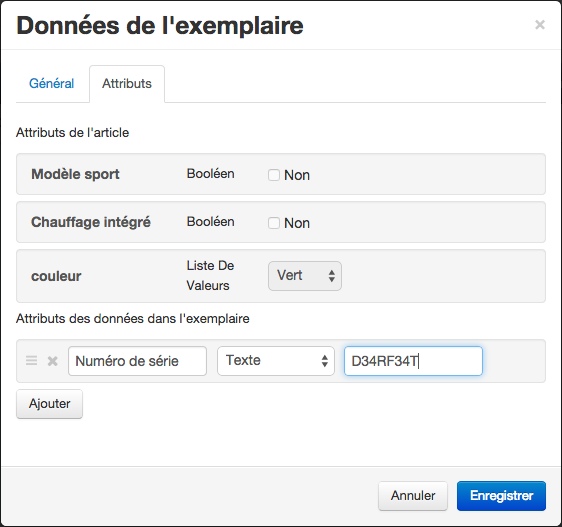Click the drag handle of Numéro de série row
This screenshot has width=562, height=527.
32,360
